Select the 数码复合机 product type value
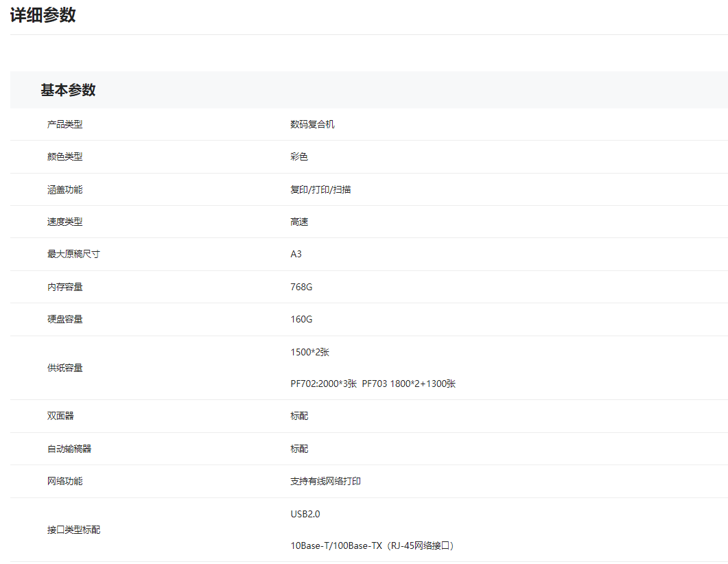728x564 pixels. (x=312, y=124)
